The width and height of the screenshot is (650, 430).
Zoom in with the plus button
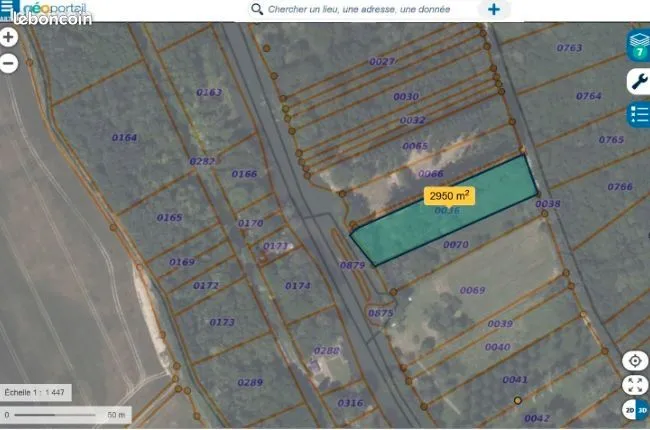pyautogui.click(x=8, y=37)
